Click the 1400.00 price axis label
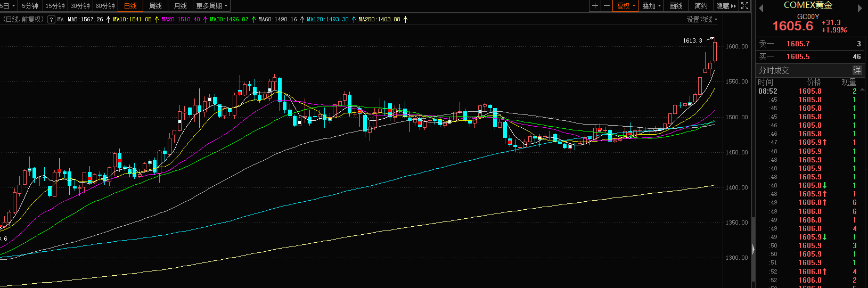This screenshot has width=868, height=288. (736, 187)
